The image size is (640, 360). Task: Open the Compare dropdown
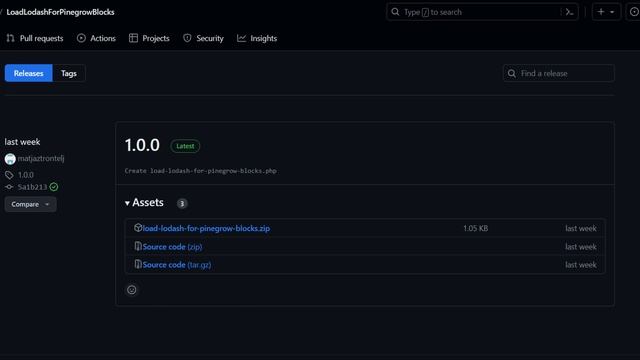coord(31,204)
